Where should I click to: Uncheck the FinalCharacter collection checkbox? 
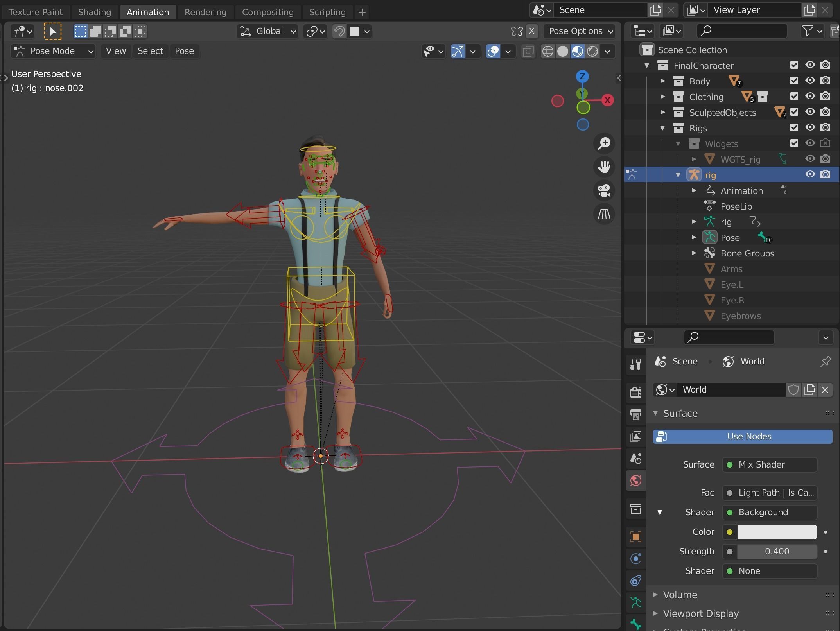click(794, 65)
